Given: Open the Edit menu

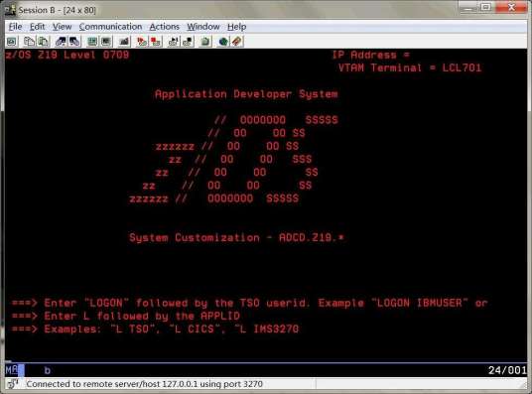Looking at the screenshot, I should (37, 27).
